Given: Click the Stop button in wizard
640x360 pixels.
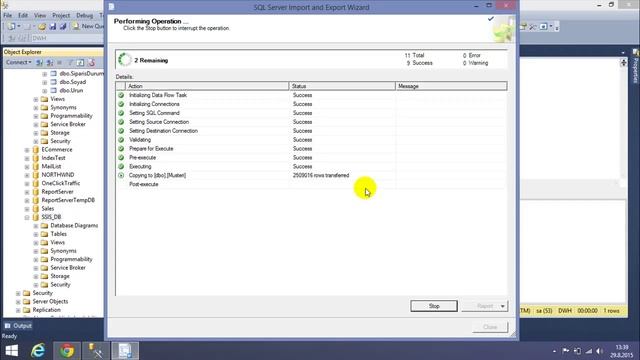Looking at the screenshot, I should (434, 306).
